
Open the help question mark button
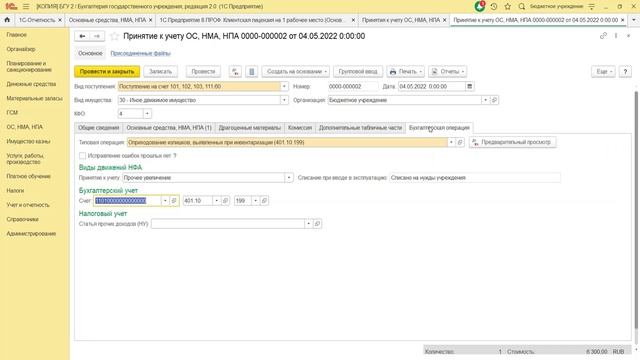coord(625,71)
